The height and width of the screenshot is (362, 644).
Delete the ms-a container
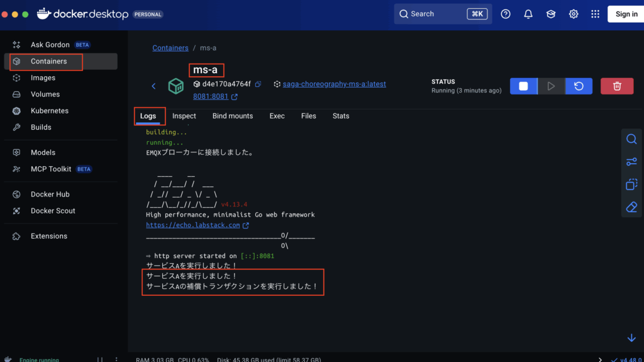click(617, 86)
